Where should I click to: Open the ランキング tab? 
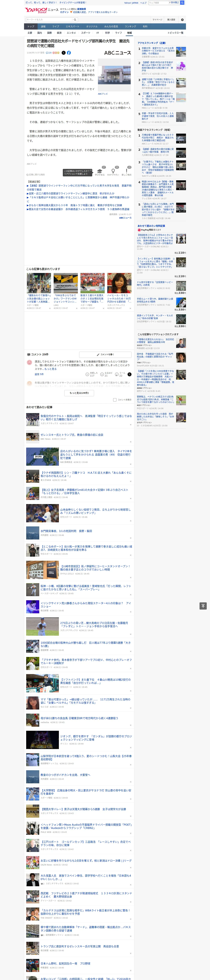click(x=130, y=27)
